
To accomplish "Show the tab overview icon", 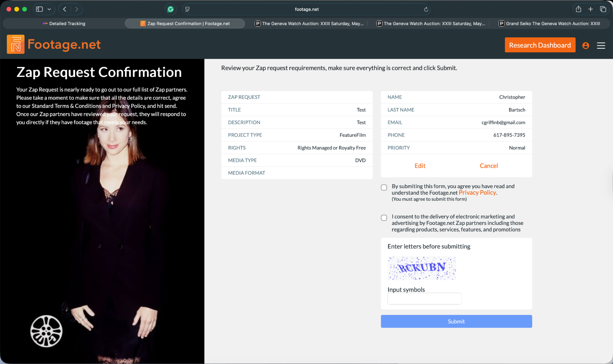I will pyautogui.click(x=603, y=9).
